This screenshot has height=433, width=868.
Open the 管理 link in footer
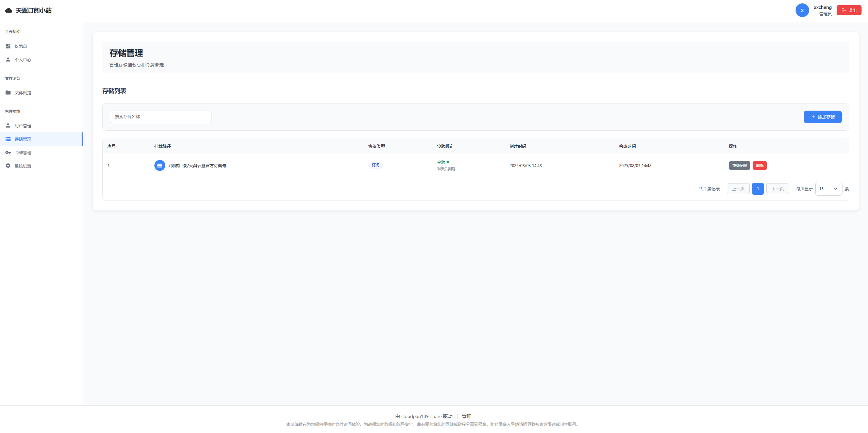(466, 416)
